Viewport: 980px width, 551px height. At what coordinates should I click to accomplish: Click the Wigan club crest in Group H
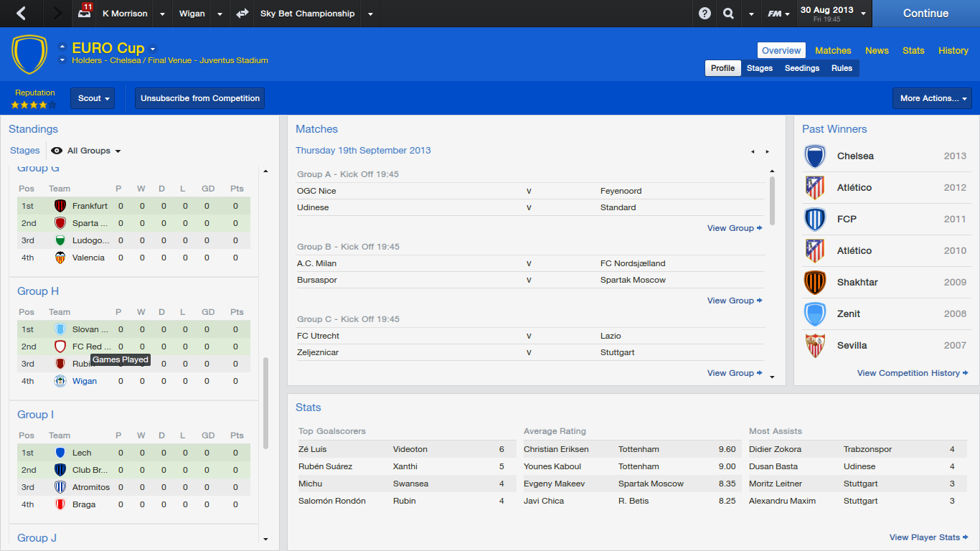60,381
